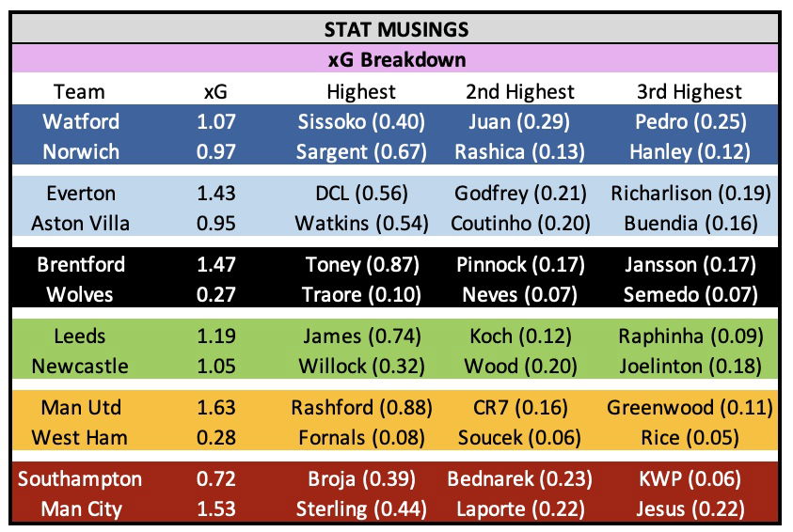Click the Team column header
The image size is (793, 532).
click(80, 91)
